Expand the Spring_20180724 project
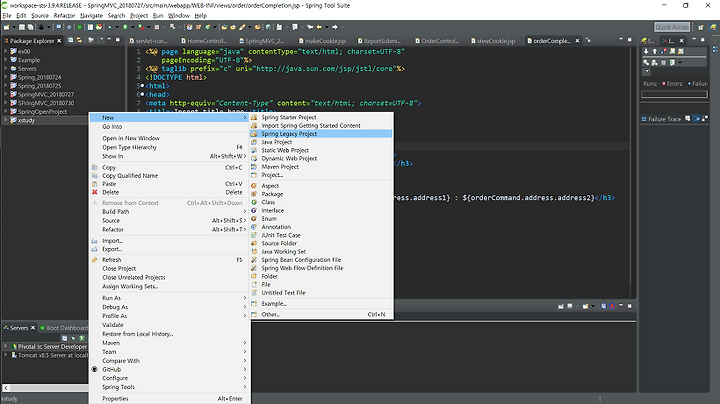This screenshot has height=404, width=720. coord(6,77)
